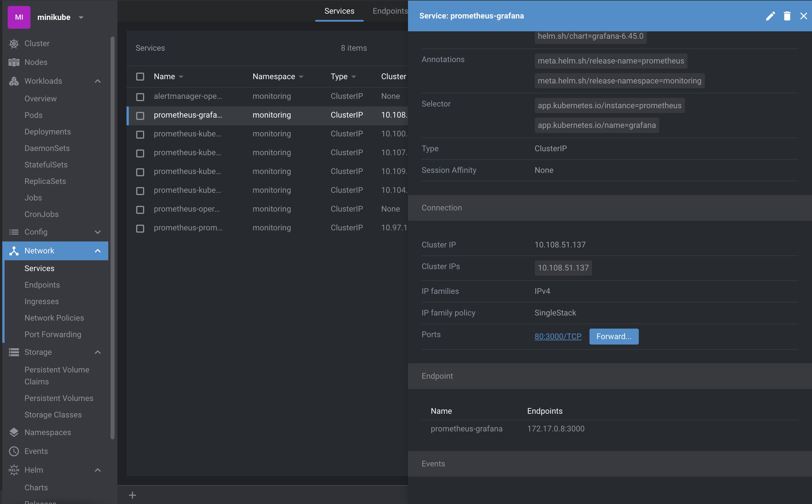The width and height of the screenshot is (812, 504).
Task: Click the Events clock icon
Action: tap(14, 451)
